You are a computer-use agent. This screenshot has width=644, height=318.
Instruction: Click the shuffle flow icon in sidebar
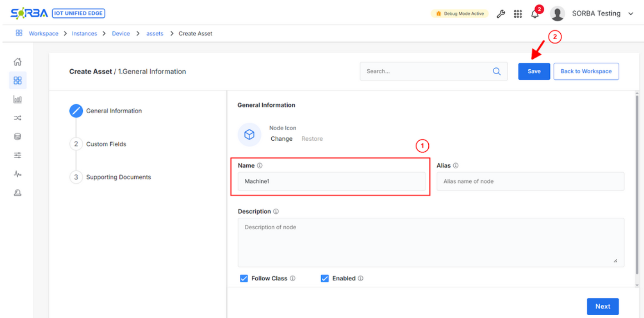pos(17,118)
